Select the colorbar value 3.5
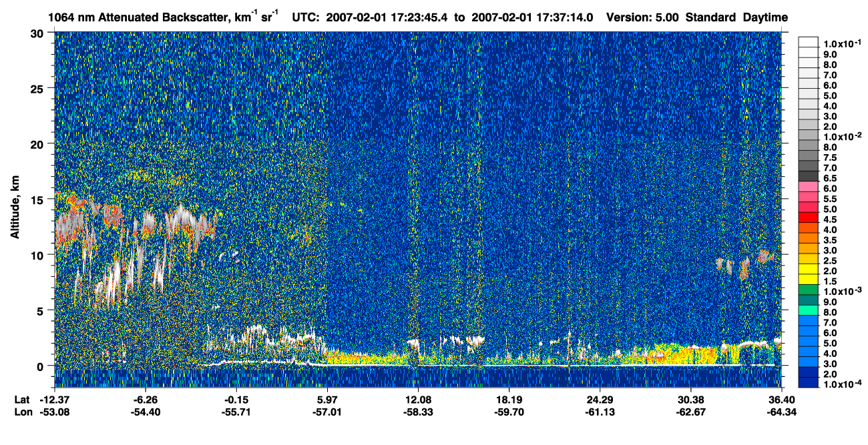Image resolution: width=868 pixels, height=445 pixels. click(x=831, y=240)
